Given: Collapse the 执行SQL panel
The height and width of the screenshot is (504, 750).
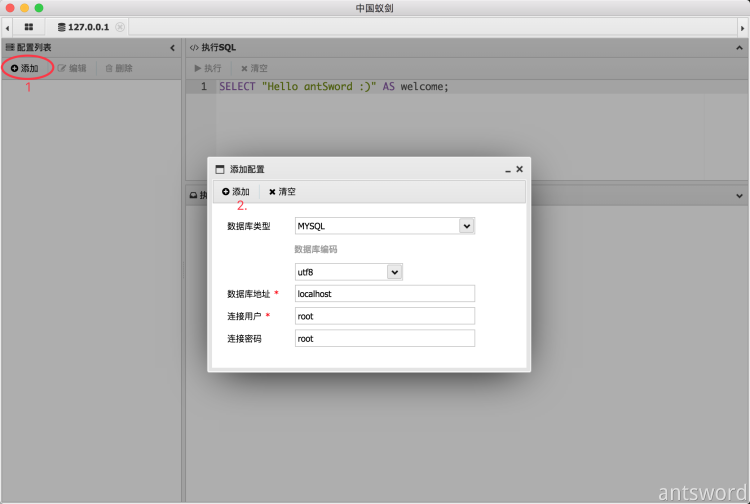Looking at the screenshot, I should pyautogui.click(x=740, y=47).
